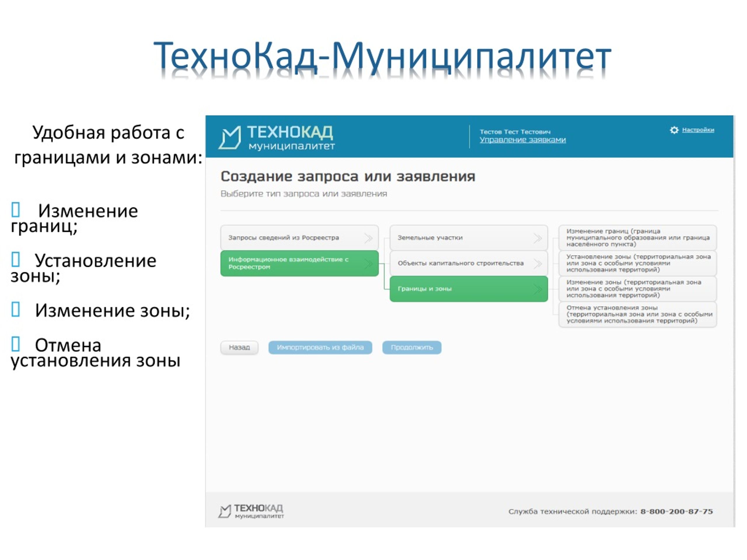Open Управление заявками link
Viewport: 747px width, 560px height.
(522, 140)
